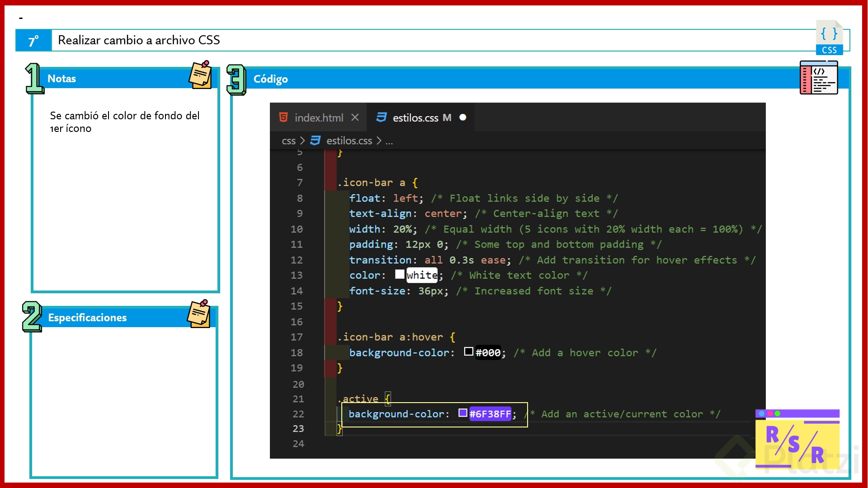Viewport: 868px width, 488px height.
Task: Close the index.html tab
Action: coord(355,117)
